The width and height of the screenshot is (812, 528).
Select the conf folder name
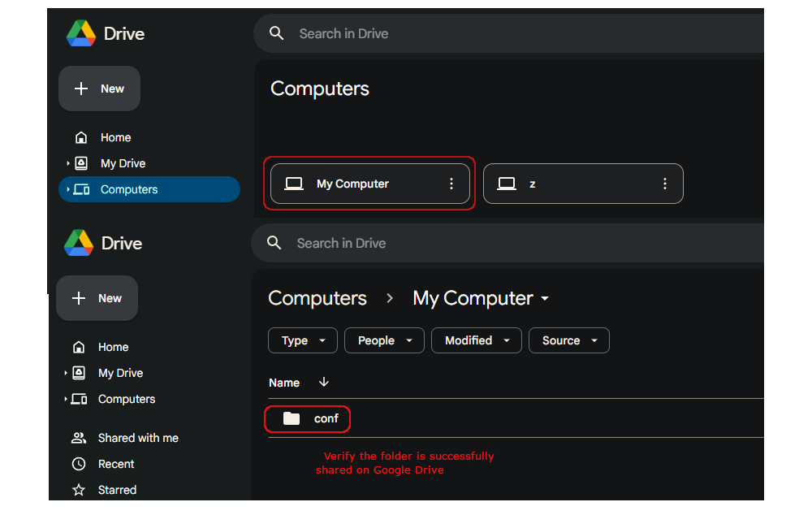(326, 418)
